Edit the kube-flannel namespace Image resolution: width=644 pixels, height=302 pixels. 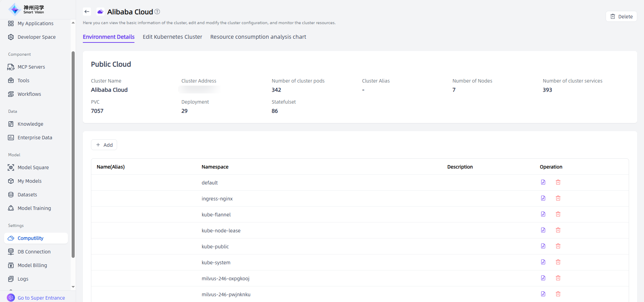coord(543,214)
